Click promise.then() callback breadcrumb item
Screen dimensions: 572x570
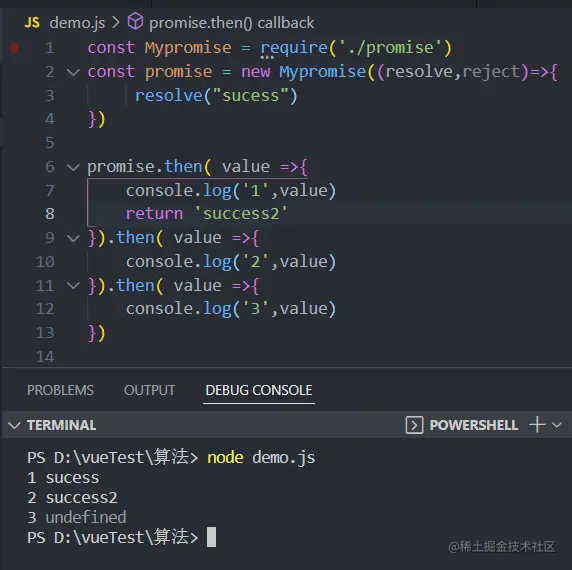(x=232, y=23)
